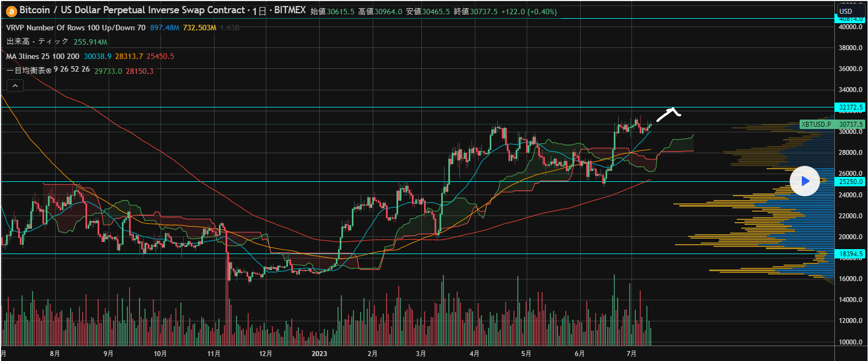Open the USD currency selector

coord(845,11)
